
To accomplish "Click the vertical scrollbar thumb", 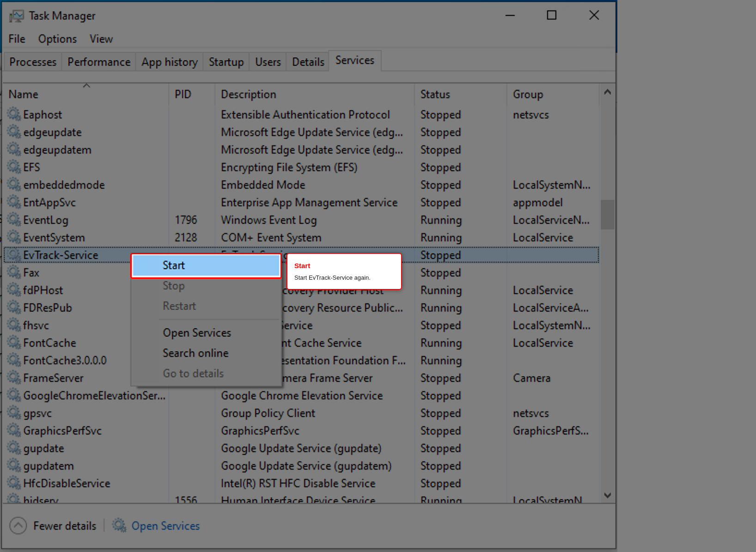I will pos(608,215).
